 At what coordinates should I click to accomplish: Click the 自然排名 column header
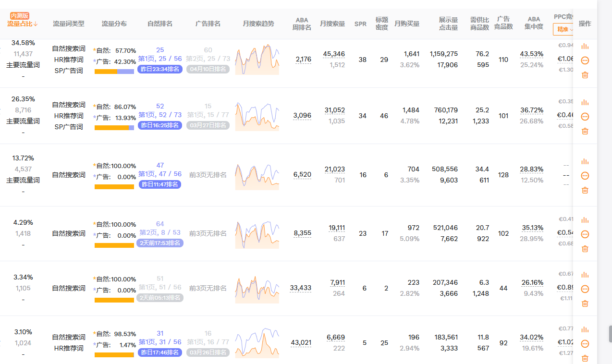[x=160, y=24]
